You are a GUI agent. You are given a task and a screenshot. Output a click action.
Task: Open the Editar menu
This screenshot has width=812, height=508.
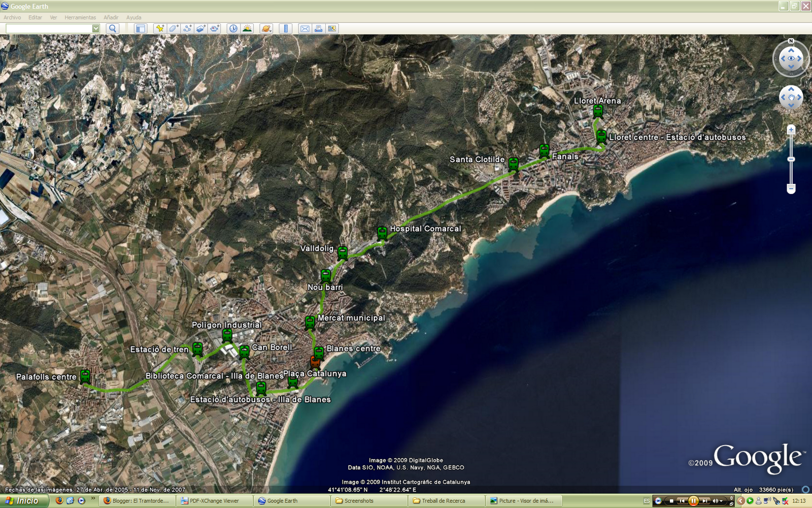[35, 17]
